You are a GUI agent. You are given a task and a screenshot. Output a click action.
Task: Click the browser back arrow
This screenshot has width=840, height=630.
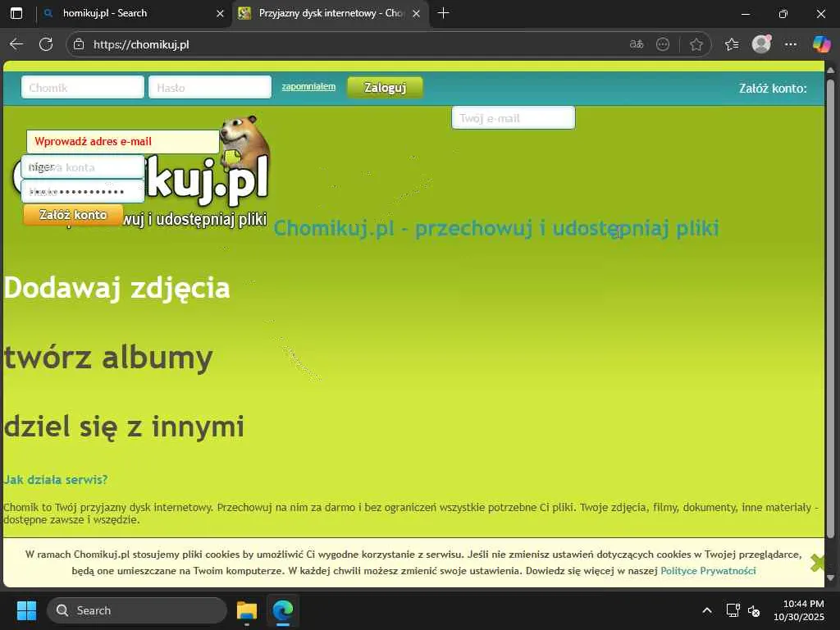tap(16, 44)
